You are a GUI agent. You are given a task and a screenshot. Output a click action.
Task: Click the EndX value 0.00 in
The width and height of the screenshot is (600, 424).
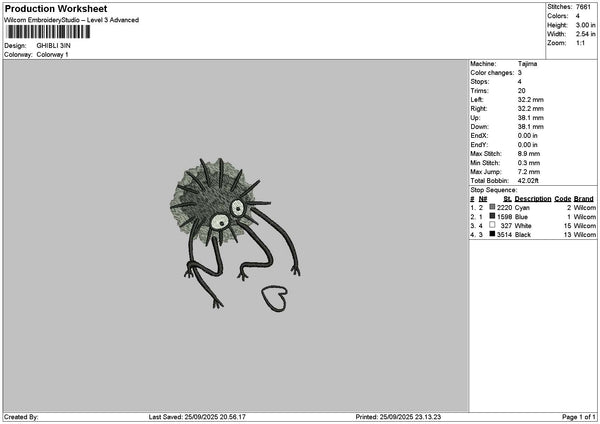tap(527, 136)
